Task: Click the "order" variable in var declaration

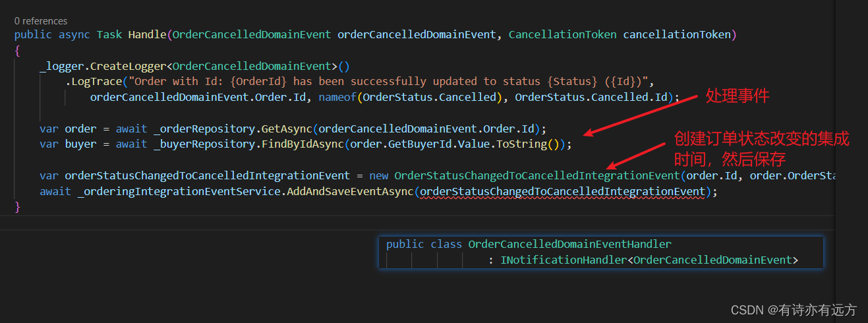Action: click(81, 129)
